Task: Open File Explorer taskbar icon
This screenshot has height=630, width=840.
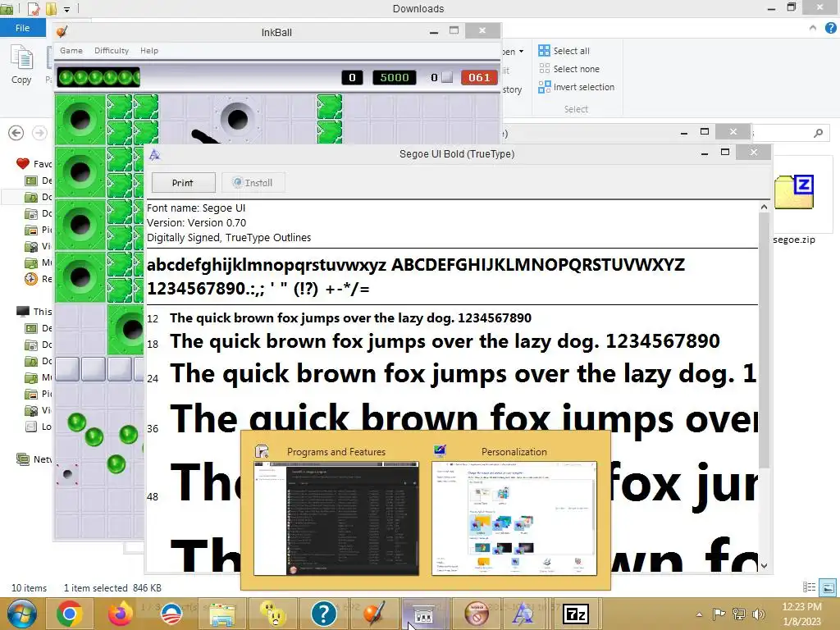Action: pos(221,614)
